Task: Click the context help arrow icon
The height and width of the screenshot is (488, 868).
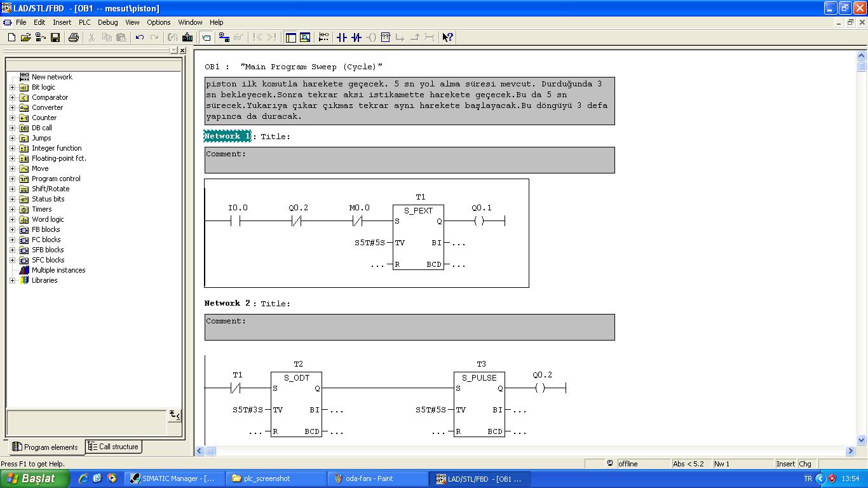Action: (x=447, y=37)
